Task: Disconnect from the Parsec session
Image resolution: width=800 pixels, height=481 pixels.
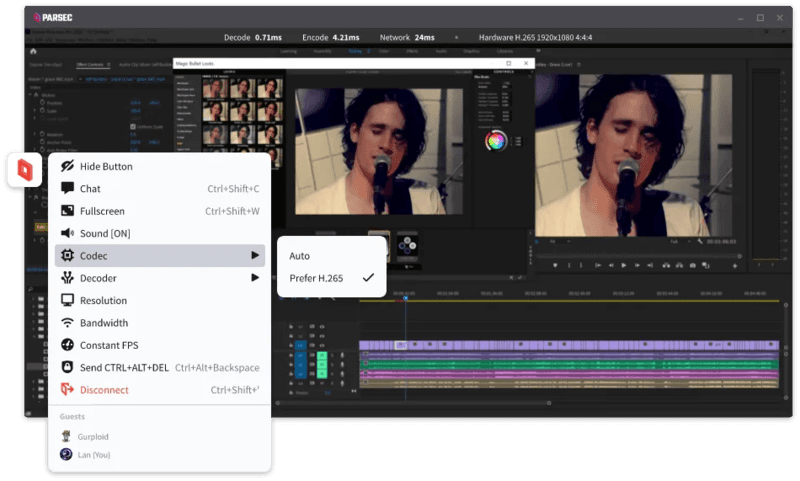Action: click(x=160, y=390)
